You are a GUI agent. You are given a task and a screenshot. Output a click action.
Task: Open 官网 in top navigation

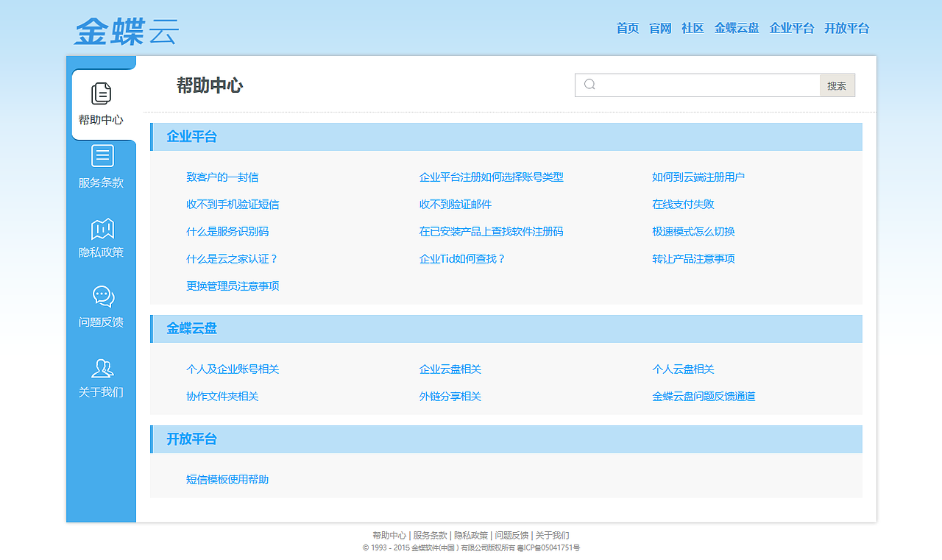point(660,29)
